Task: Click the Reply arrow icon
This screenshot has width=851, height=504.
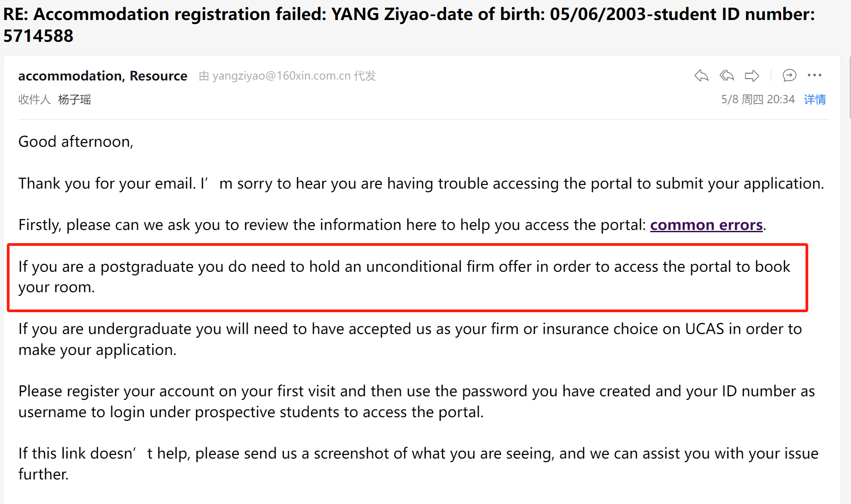Action: pyautogui.click(x=701, y=75)
